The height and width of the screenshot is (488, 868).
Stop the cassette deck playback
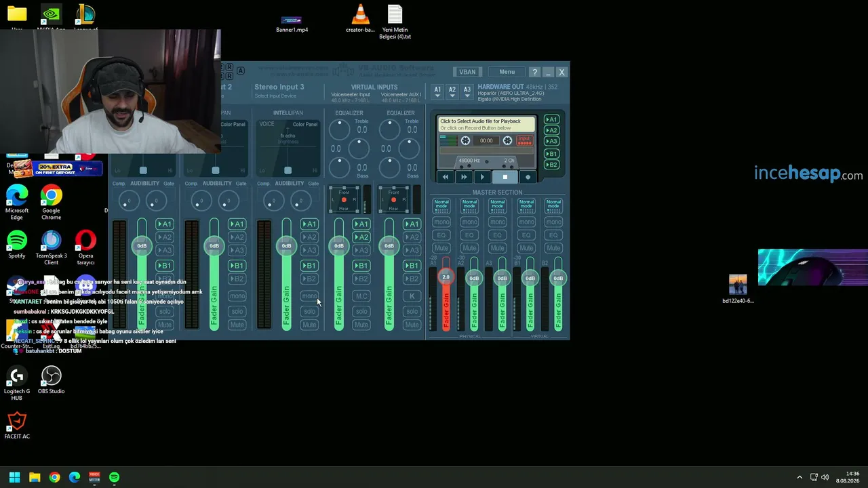505,178
